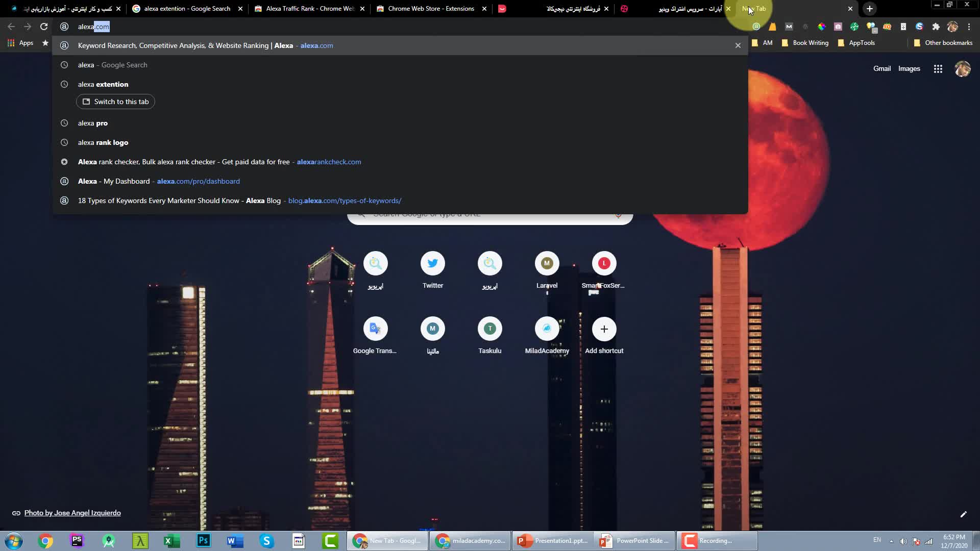Open the Extensions puzzle-piece menu
This screenshot has height=551, width=980.
coord(936,27)
